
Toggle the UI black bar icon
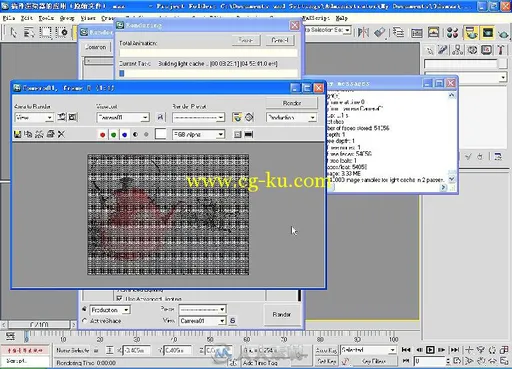coord(248,135)
